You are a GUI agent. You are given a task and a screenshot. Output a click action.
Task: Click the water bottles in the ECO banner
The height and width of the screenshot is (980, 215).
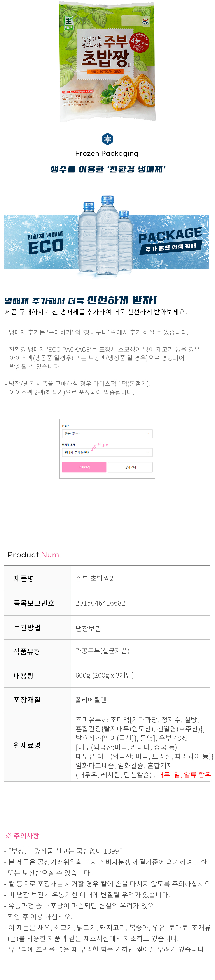105,236
